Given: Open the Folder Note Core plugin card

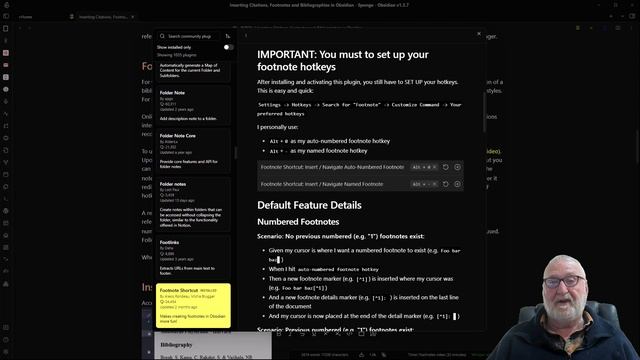Looking at the screenshot, I should (x=193, y=151).
